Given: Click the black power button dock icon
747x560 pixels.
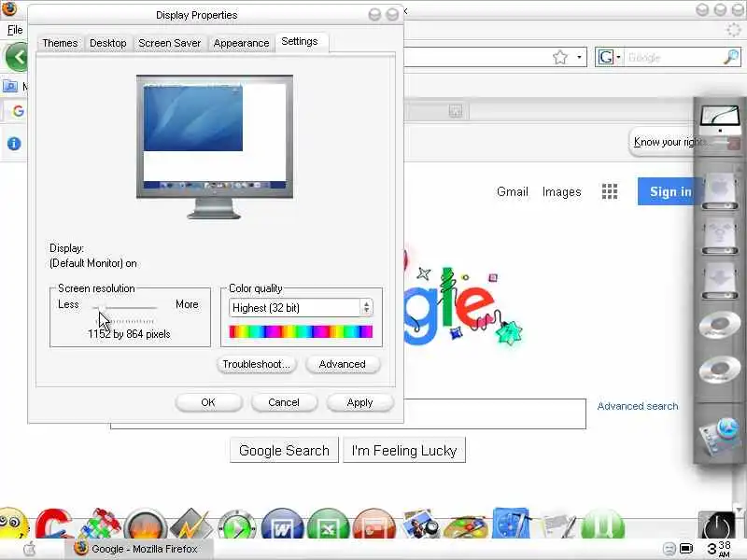Looking at the screenshot, I should click(x=717, y=525).
